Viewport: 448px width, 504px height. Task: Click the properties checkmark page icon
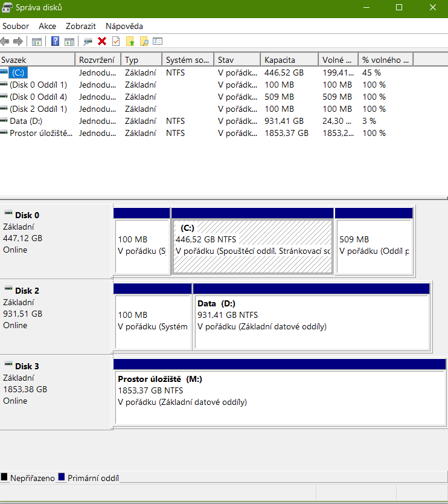click(x=116, y=41)
